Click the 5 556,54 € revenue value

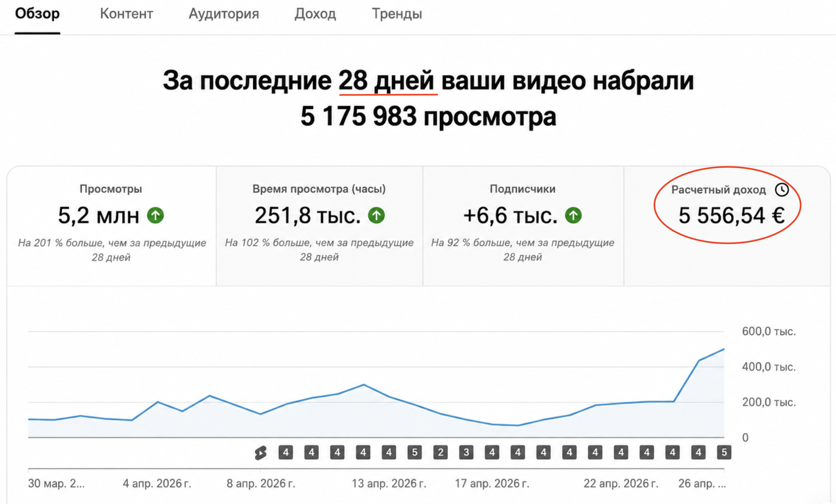pos(732,215)
